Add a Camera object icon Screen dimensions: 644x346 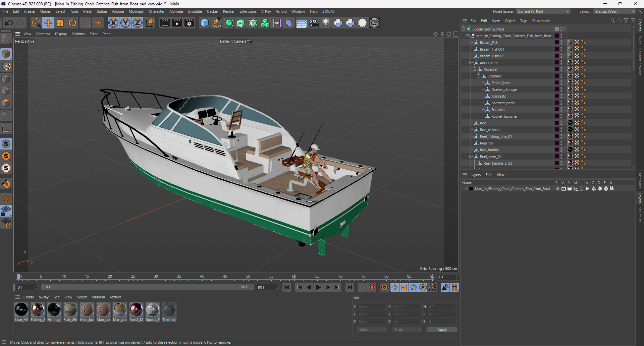click(314, 23)
